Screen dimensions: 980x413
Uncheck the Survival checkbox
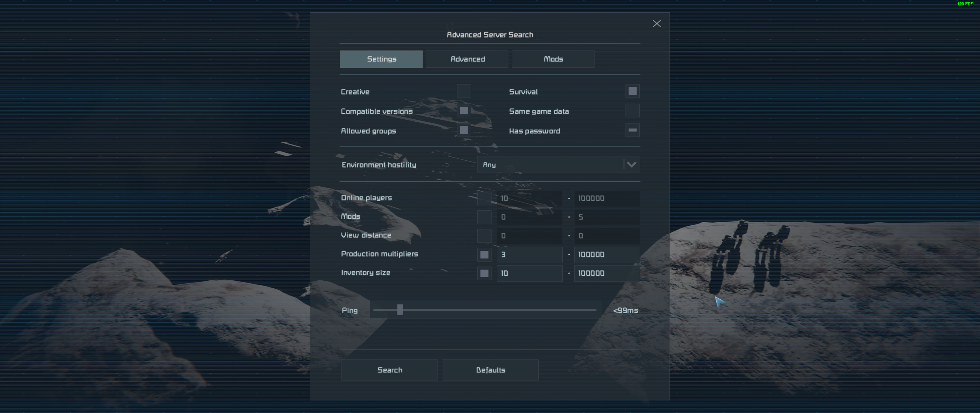tap(632, 91)
